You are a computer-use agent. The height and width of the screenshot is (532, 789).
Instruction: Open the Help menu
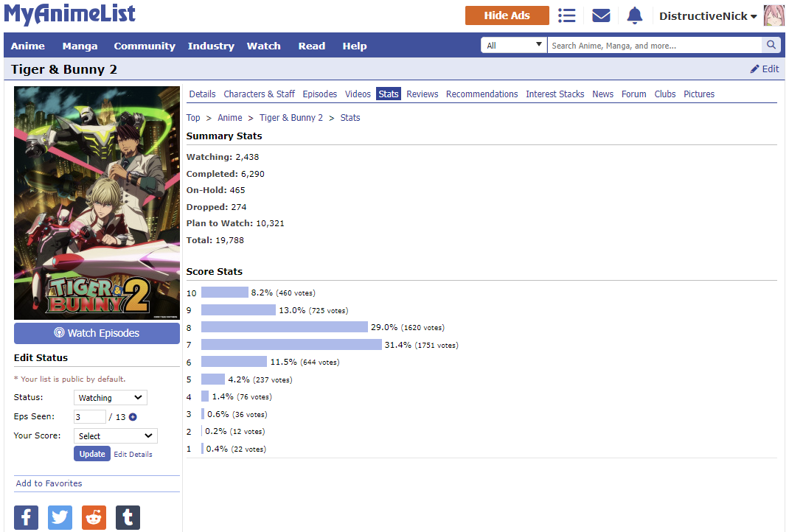(355, 46)
